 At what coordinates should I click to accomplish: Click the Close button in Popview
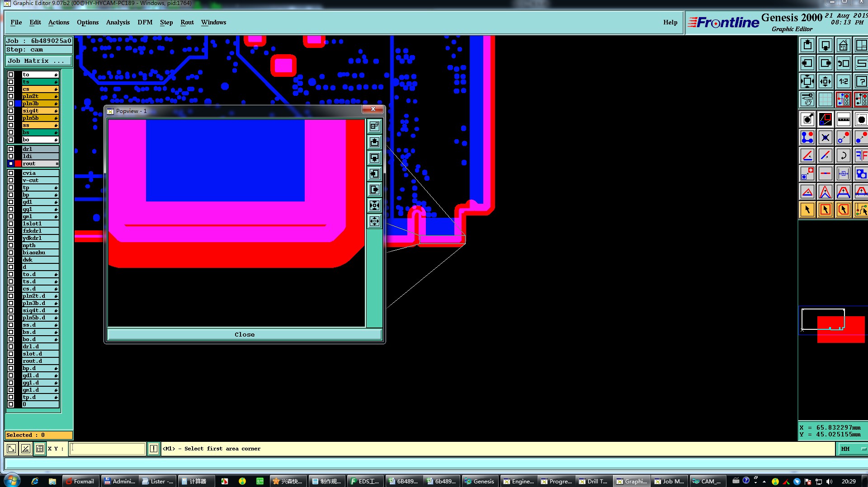pyautogui.click(x=245, y=334)
